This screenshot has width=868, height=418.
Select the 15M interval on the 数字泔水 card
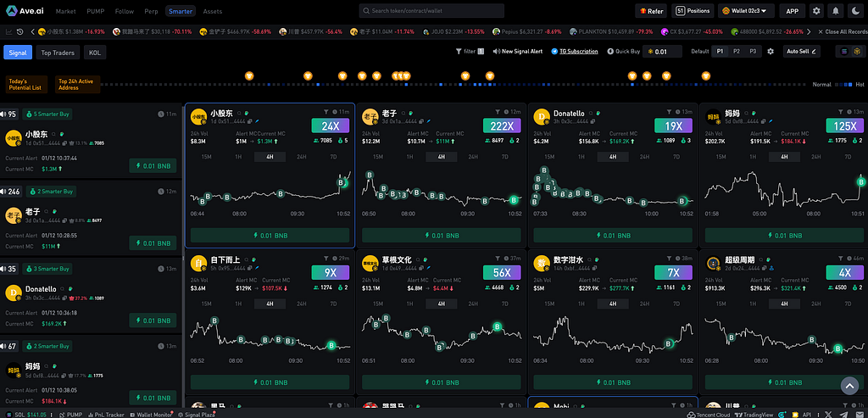(x=549, y=304)
